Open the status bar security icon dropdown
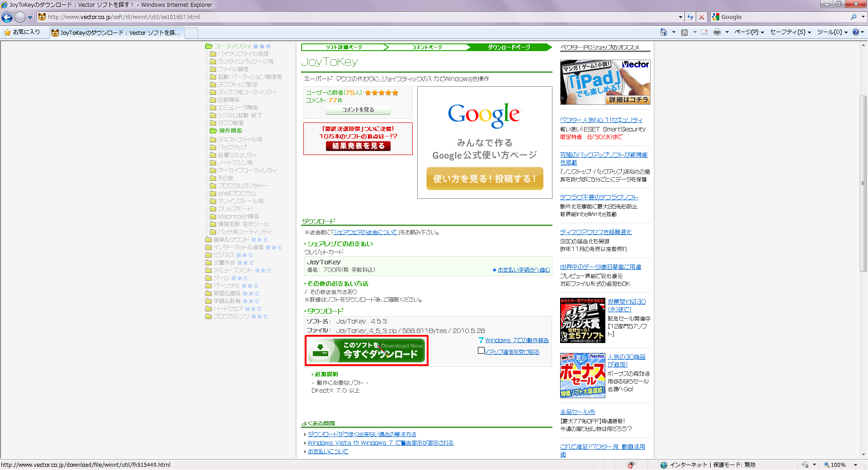Viewport: 868px width, 470px height. point(814,465)
